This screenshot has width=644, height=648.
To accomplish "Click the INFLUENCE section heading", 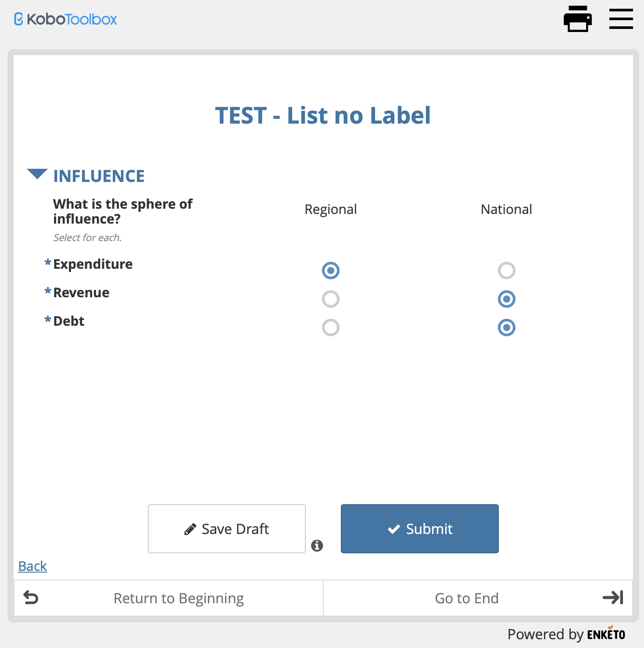I will tap(99, 176).
